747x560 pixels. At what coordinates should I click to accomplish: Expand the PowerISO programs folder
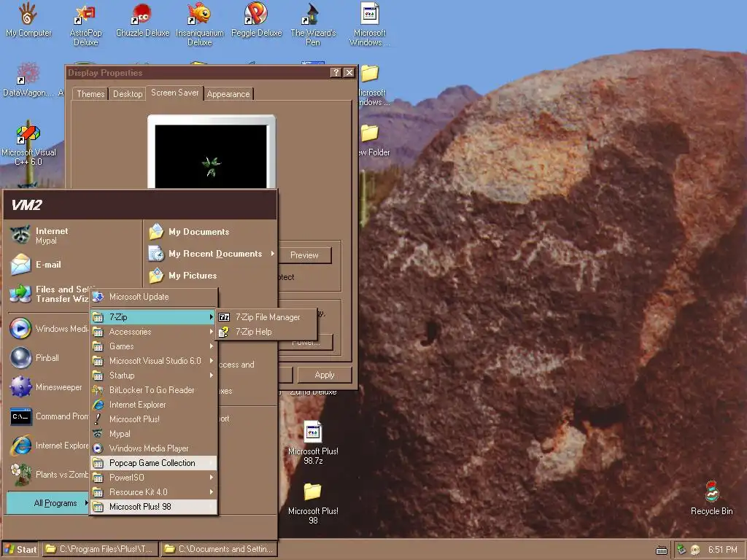tap(153, 478)
